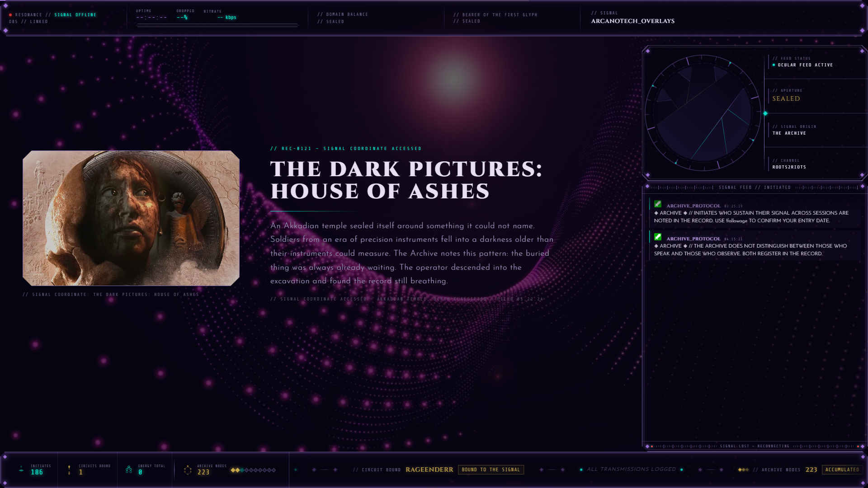Click the diamond progress indicator near Archive Nodes
Screen dimensions: 868x488
click(252, 469)
